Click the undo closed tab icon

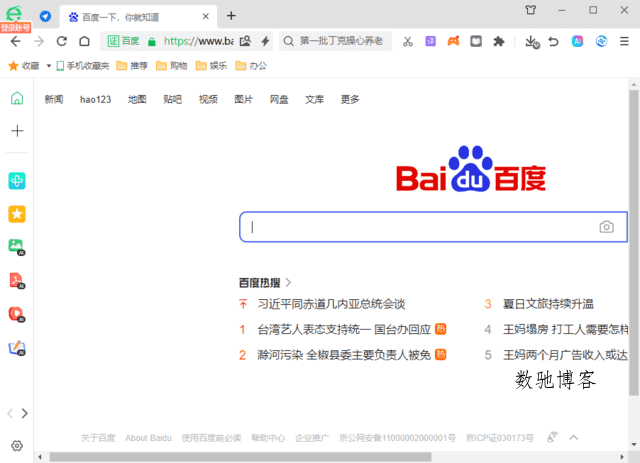(553, 41)
